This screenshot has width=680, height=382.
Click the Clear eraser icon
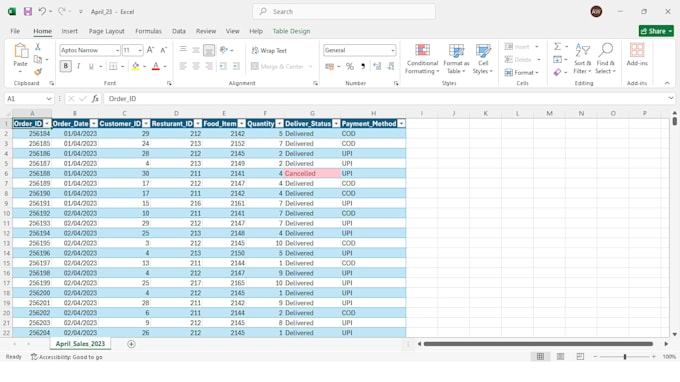point(558,72)
